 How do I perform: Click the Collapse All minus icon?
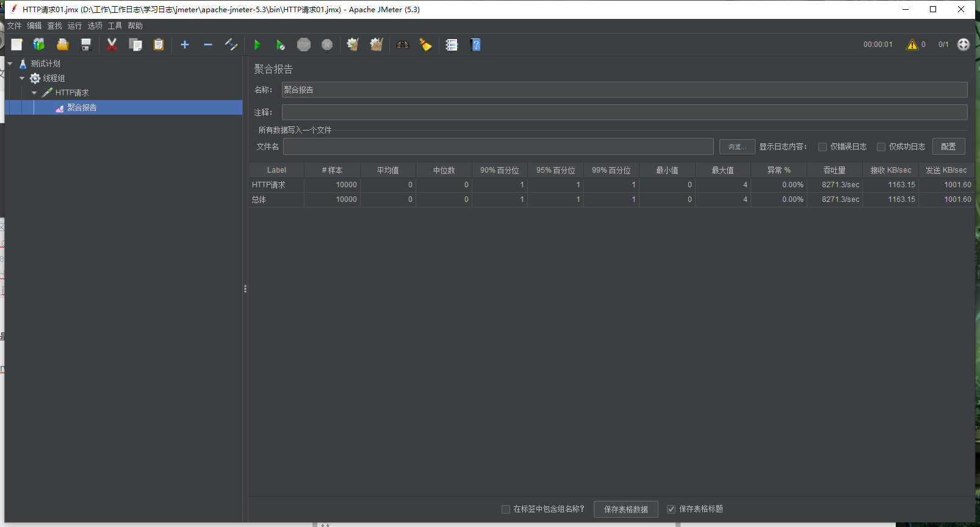click(x=208, y=45)
